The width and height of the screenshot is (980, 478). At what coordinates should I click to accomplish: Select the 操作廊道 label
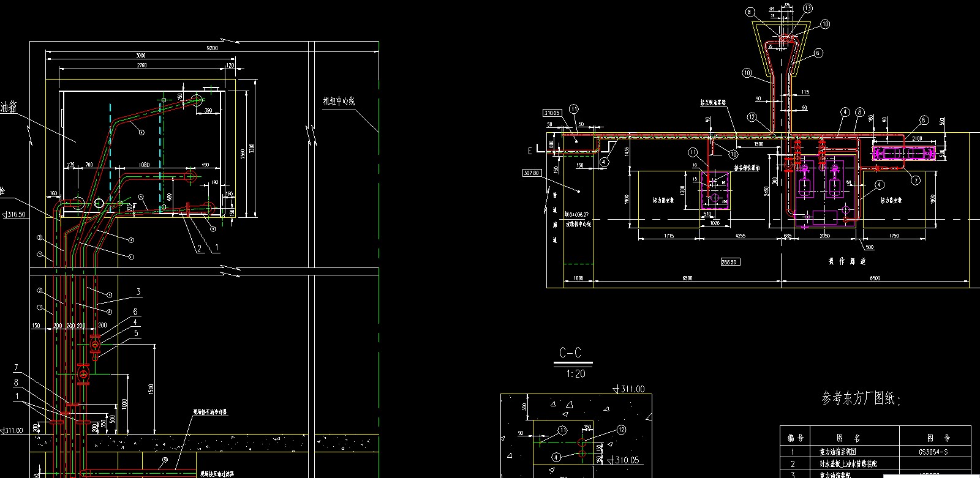click(847, 261)
